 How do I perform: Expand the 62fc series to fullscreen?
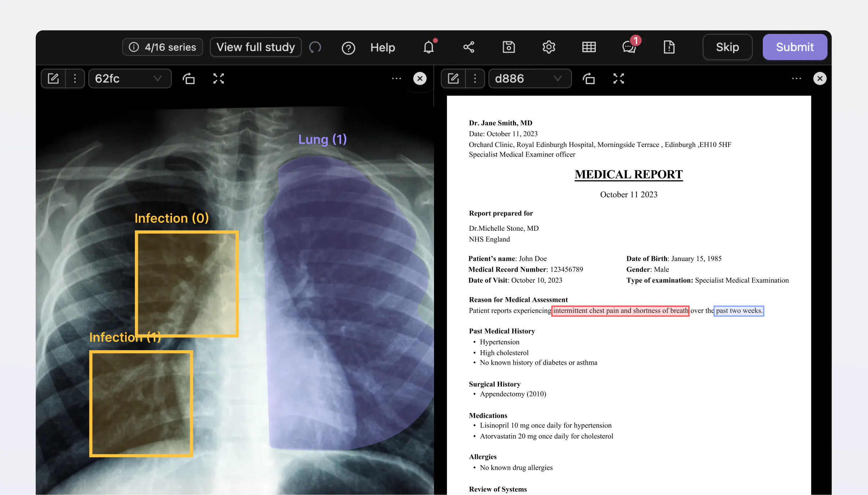(219, 78)
